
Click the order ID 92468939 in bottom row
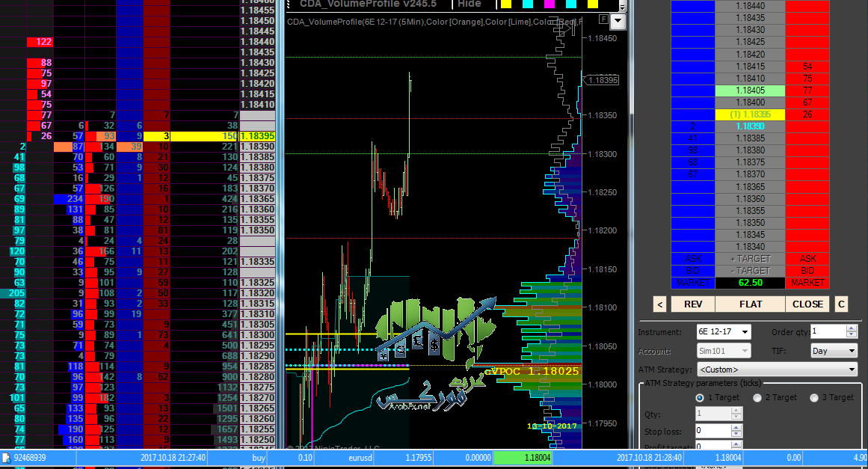point(30,458)
